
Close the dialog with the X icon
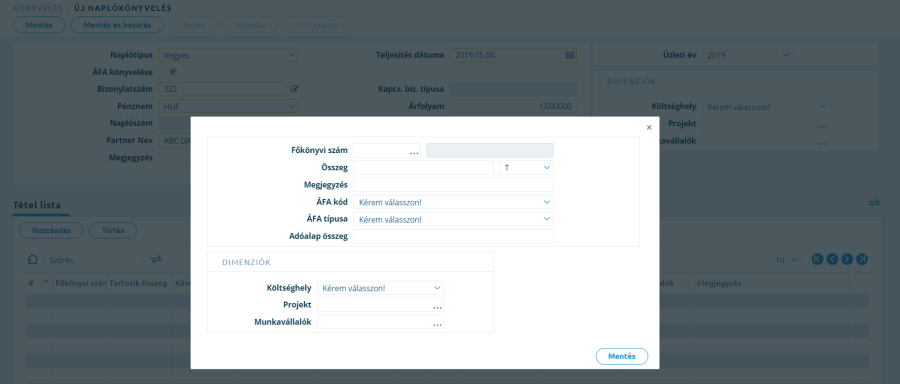649,127
